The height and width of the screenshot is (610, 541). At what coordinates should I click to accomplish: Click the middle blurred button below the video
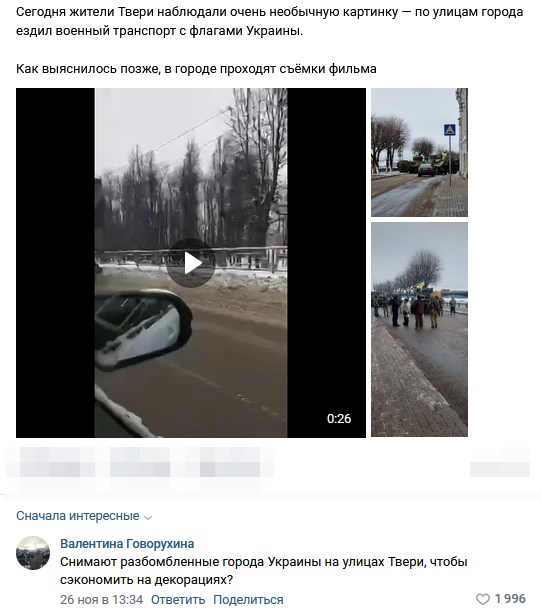pos(140,462)
